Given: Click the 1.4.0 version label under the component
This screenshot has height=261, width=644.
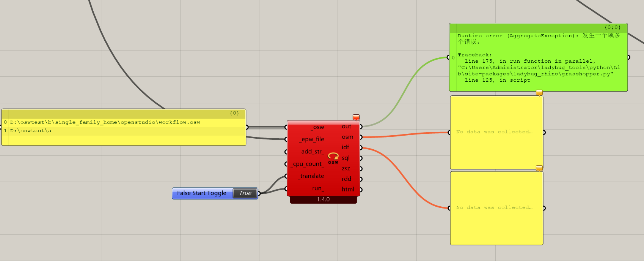Looking at the screenshot, I should click(x=323, y=199).
